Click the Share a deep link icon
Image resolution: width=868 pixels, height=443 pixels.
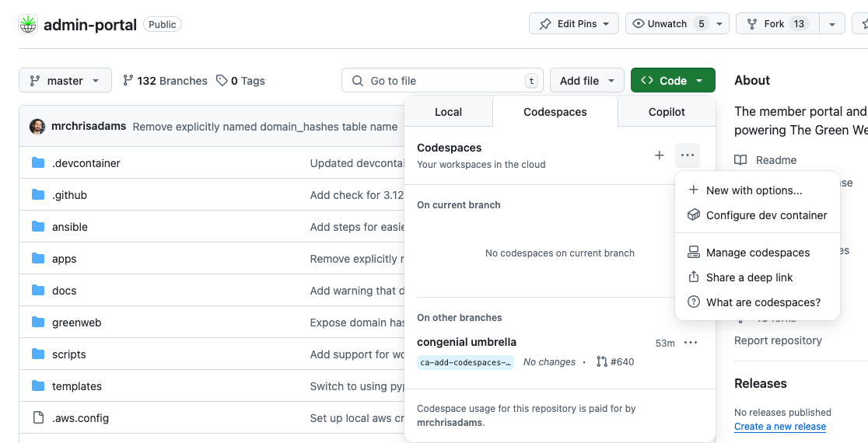pos(694,277)
